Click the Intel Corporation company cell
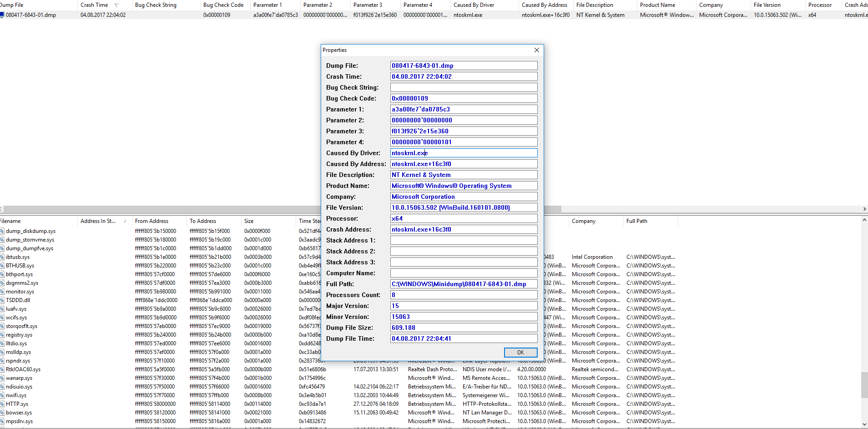This screenshot has width=868, height=429. point(592,257)
